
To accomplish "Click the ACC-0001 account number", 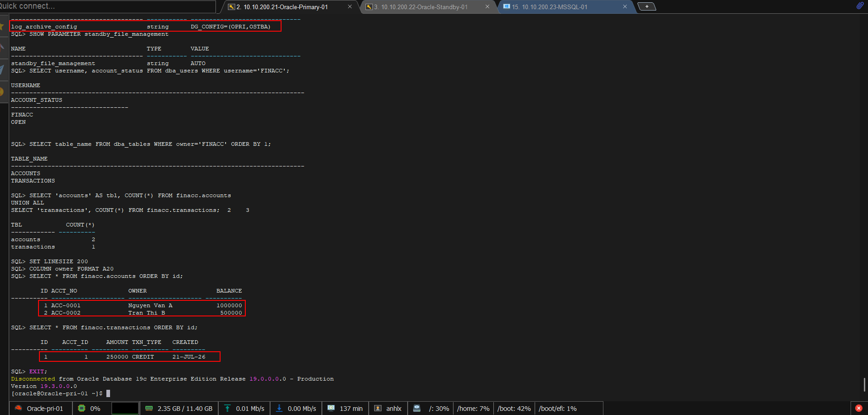I will pyautogui.click(x=66, y=305).
